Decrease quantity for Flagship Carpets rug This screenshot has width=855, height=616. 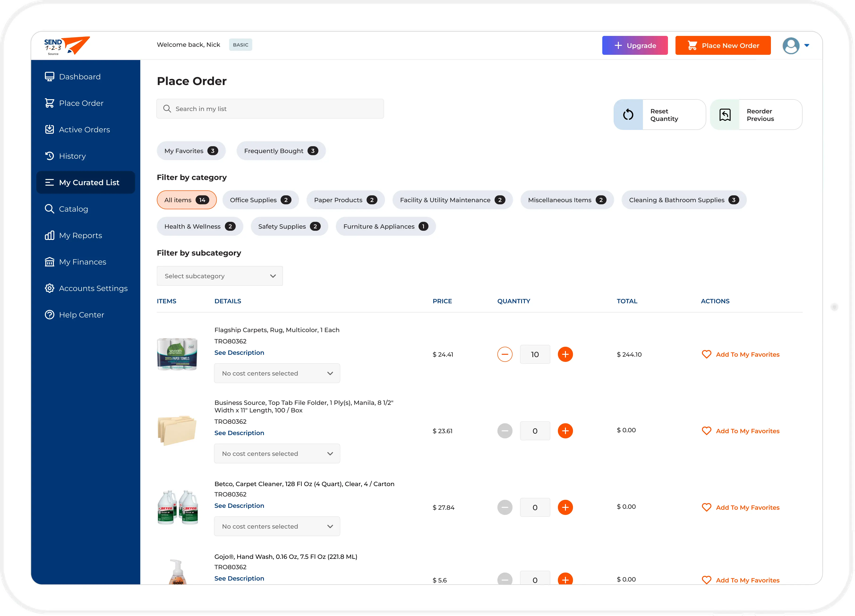[505, 354]
